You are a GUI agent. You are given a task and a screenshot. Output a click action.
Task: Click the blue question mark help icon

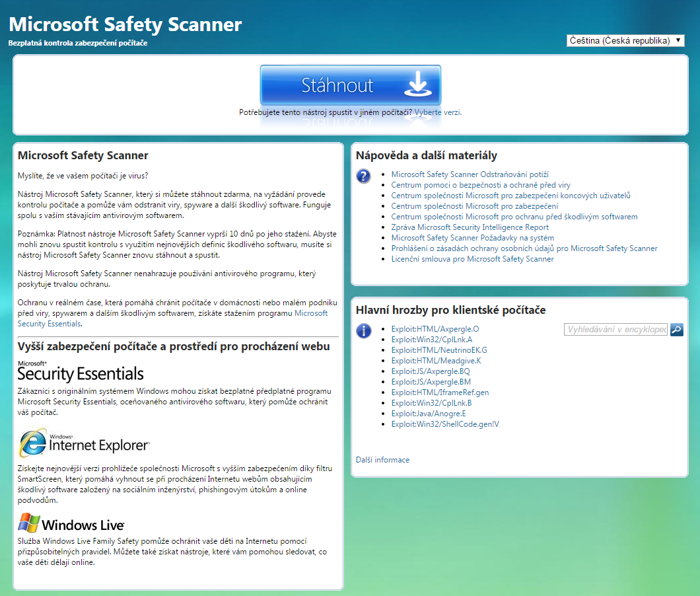(363, 176)
